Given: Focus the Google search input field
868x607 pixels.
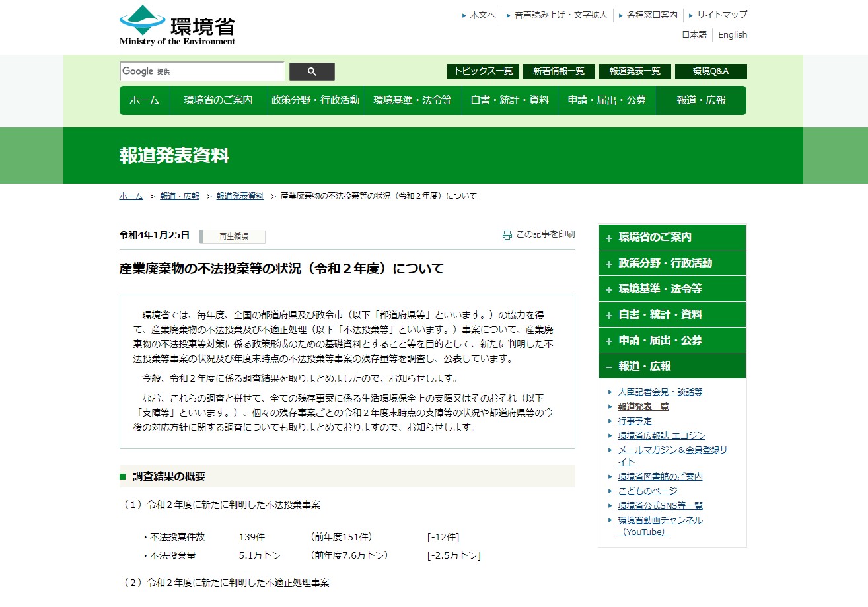Looking at the screenshot, I should (x=201, y=71).
